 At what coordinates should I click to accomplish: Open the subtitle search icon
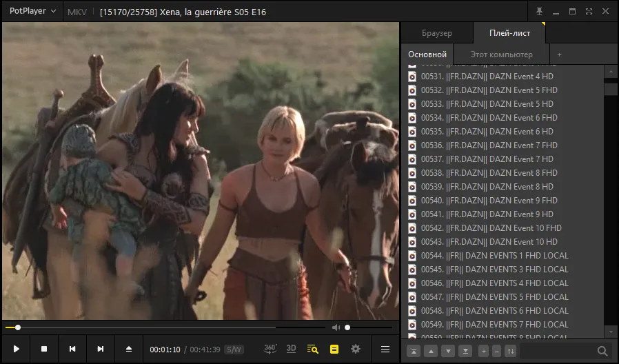click(313, 349)
